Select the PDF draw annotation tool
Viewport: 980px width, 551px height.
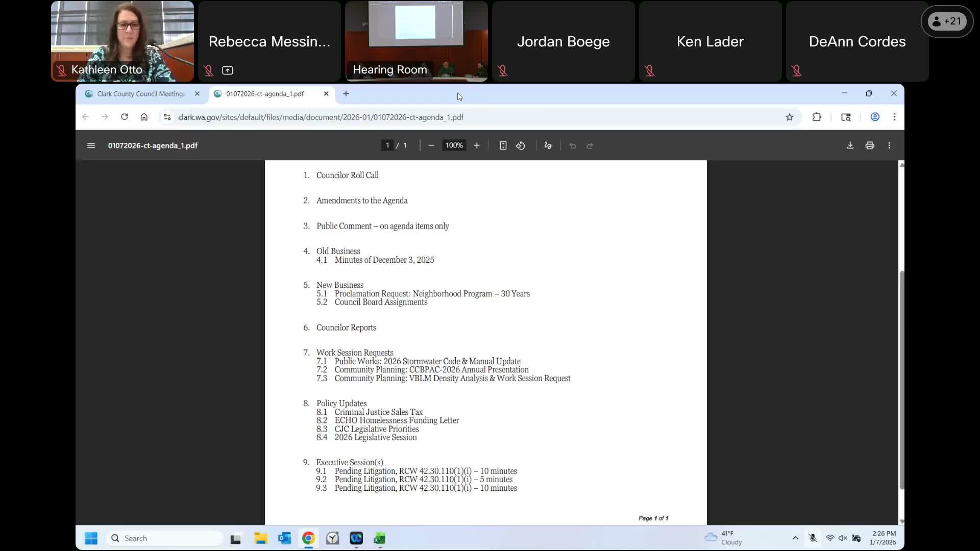point(548,145)
